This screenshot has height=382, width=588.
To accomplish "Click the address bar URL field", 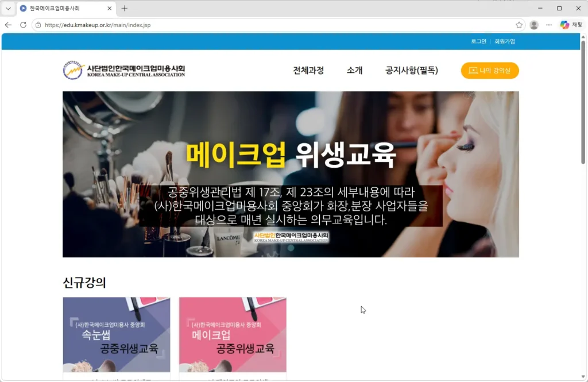I will [x=277, y=25].
